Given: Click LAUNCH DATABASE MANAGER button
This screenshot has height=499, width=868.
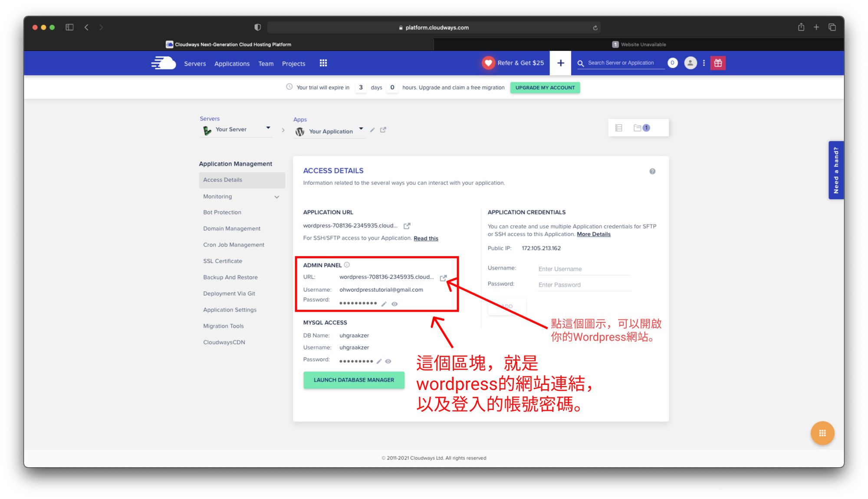Looking at the screenshot, I should pos(354,380).
